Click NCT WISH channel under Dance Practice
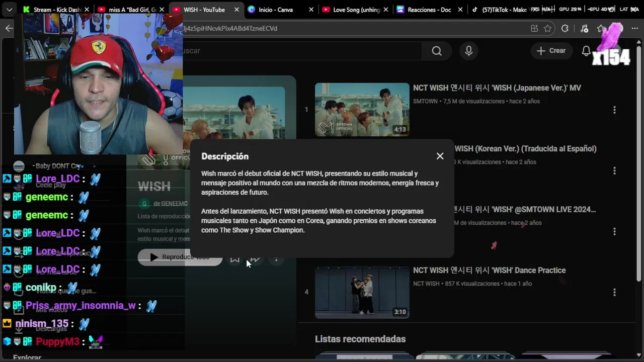Image resolution: width=644 pixels, height=362 pixels. click(426, 284)
